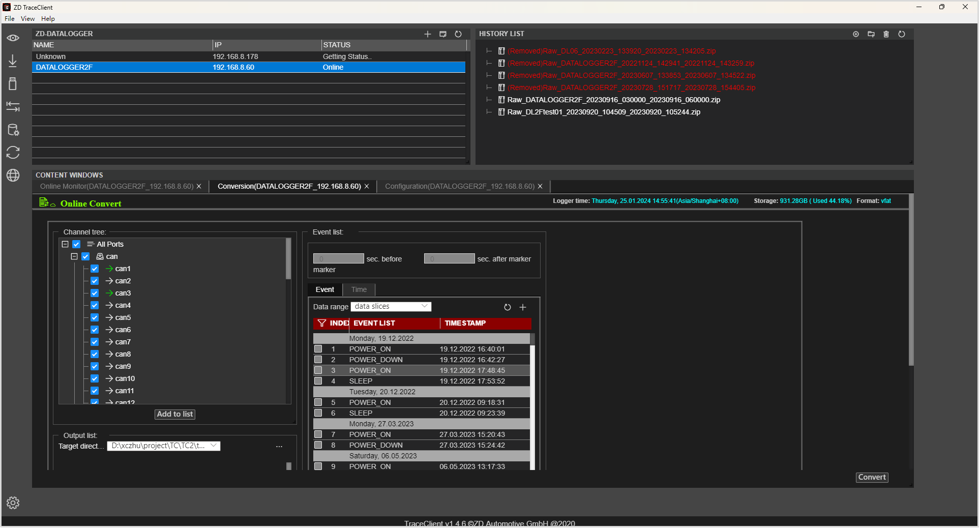The height and width of the screenshot is (528, 980).
Task: Check event 1 POWER_ON checkbox
Action: click(318, 349)
